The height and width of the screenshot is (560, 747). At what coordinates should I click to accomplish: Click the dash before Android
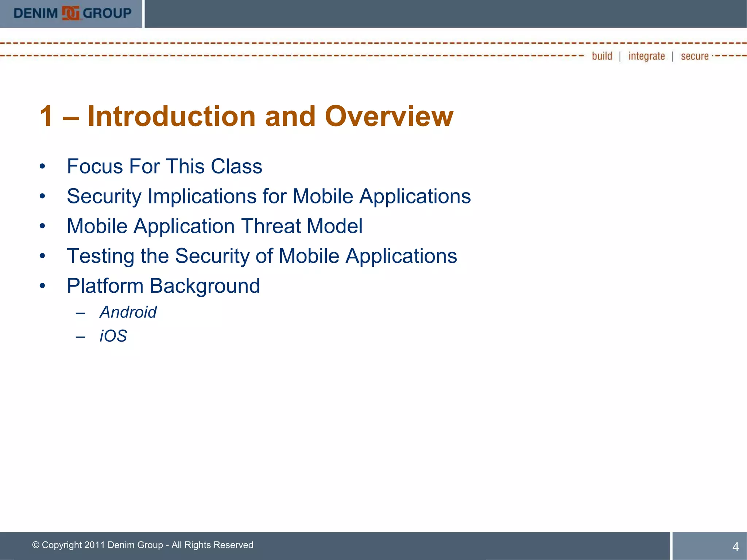[x=81, y=313]
